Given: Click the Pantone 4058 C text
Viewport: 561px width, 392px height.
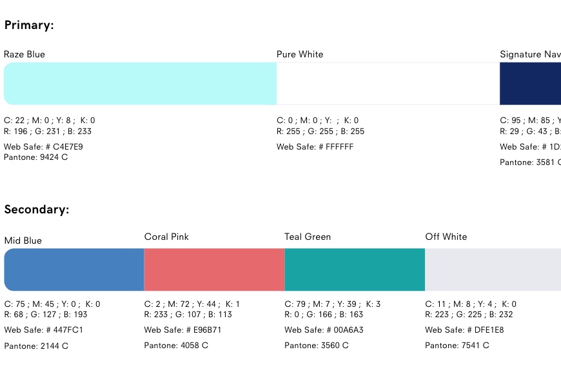Looking at the screenshot, I should pos(176,346).
